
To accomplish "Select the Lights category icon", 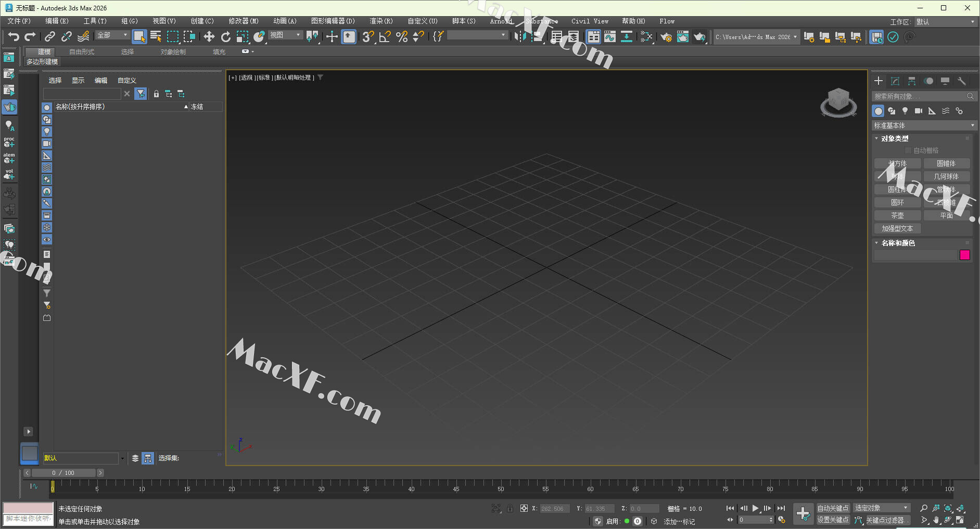I will [x=905, y=111].
